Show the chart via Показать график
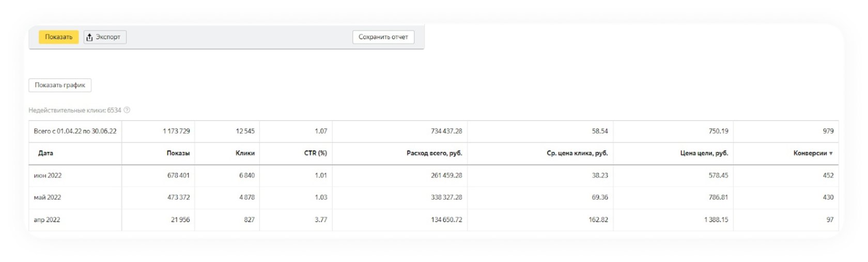Image resolution: width=868 pixels, height=262 pixels. [60, 85]
